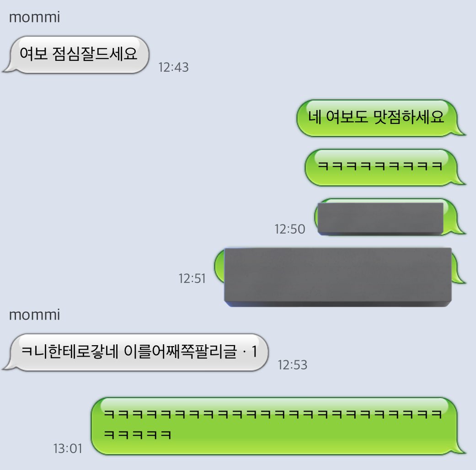This screenshot has width=476, height=470.
Task: Click the 12:50 timestamp
Action: point(289,229)
